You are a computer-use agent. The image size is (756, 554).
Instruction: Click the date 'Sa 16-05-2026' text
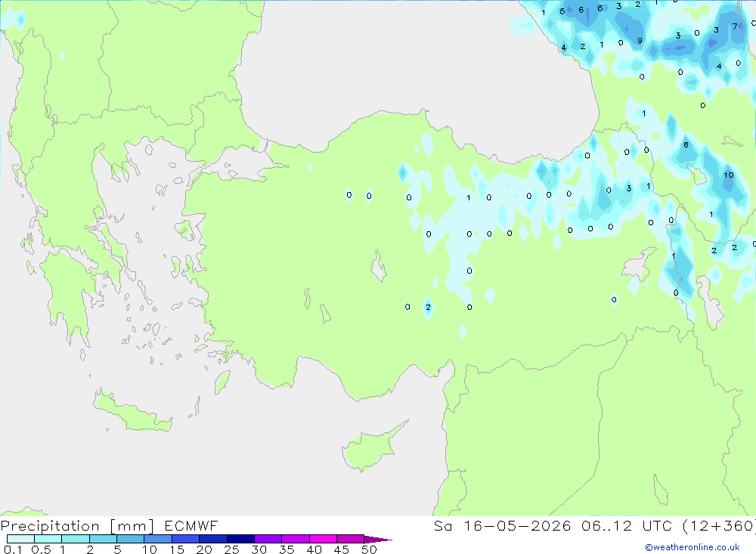(502, 525)
